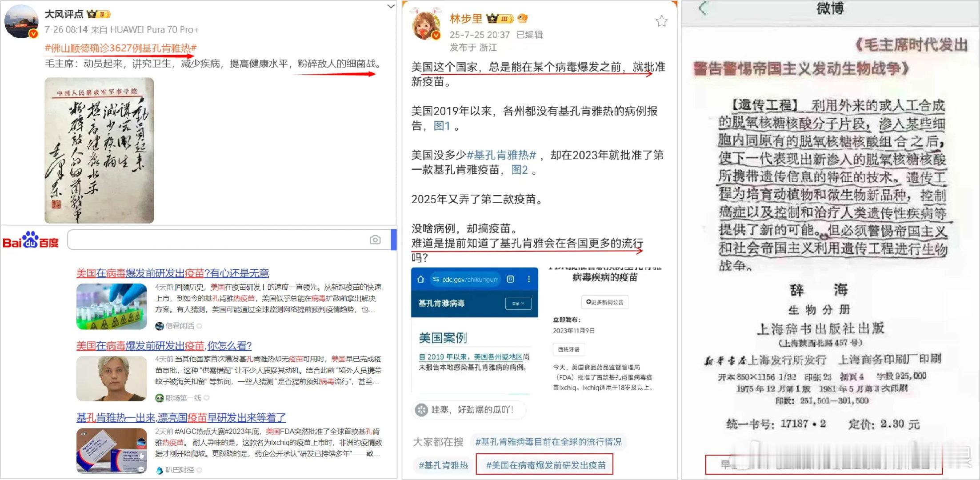Screen dimensions: 980x480
Task: Open 图2 link in post
Action: pos(520,170)
